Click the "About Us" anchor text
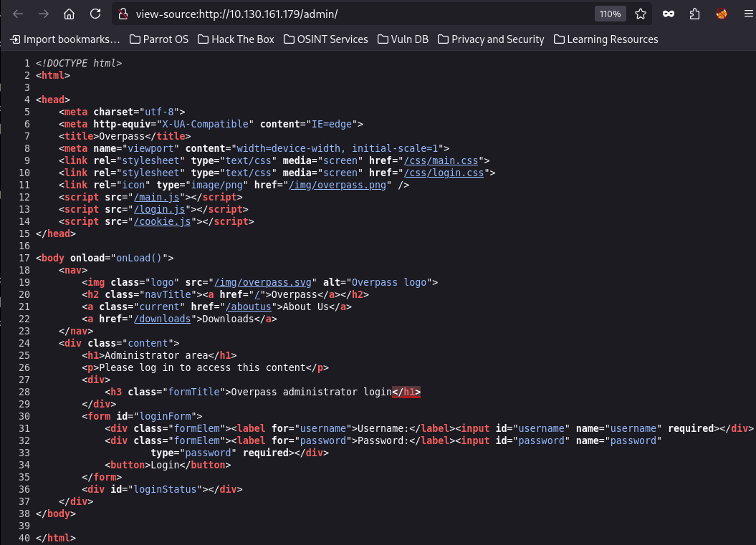This screenshot has width=756, height=545. pos(306,307)
